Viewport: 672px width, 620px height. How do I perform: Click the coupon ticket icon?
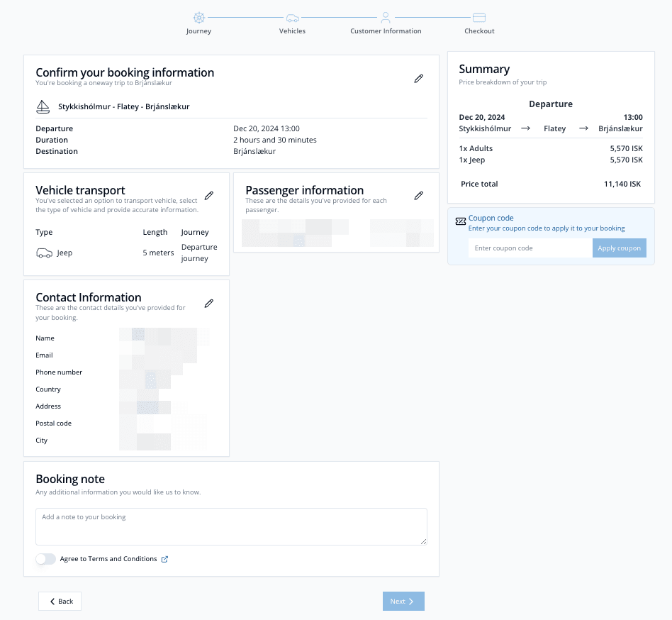461,221
